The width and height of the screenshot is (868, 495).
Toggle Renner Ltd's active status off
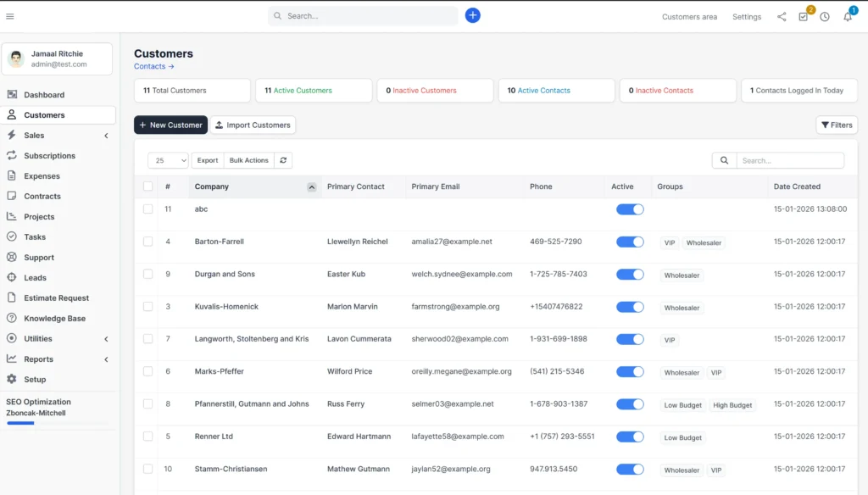pos(629,437)
